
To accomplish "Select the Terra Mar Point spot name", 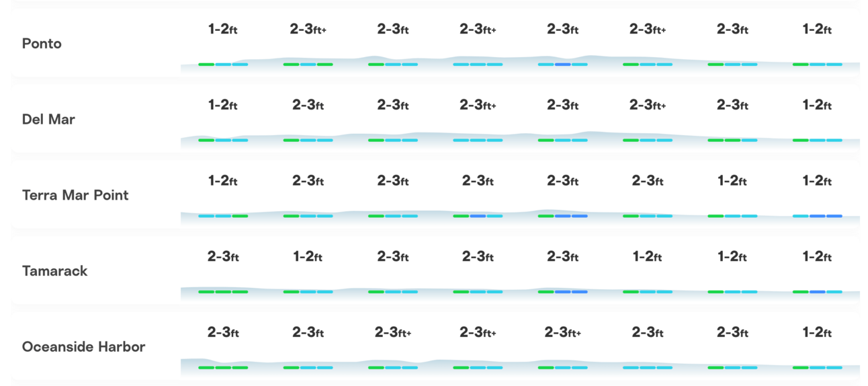I will point(75,195).
